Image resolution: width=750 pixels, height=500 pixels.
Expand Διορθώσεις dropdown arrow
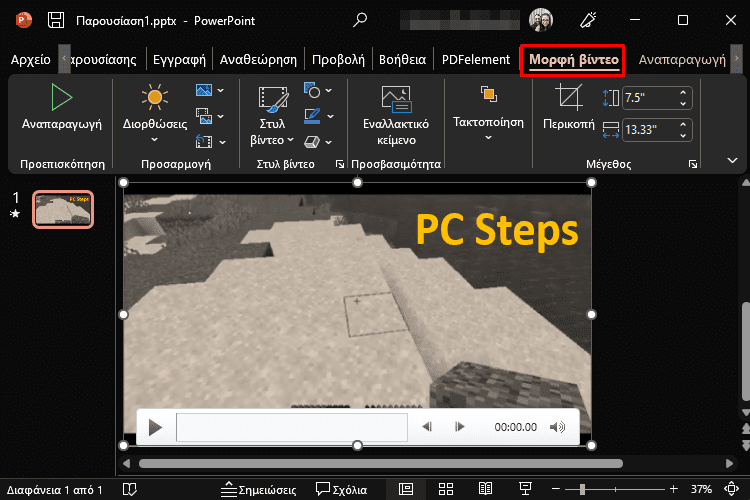tap(154, 140)
